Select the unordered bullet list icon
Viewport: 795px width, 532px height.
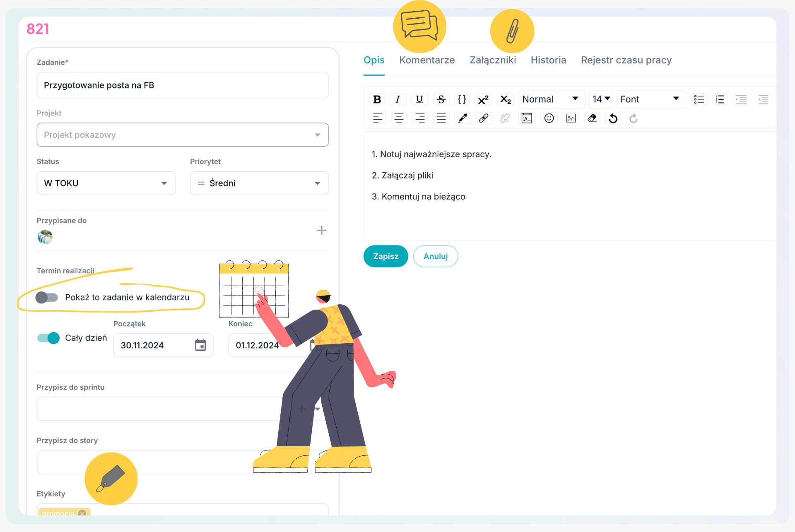point(699,99)
